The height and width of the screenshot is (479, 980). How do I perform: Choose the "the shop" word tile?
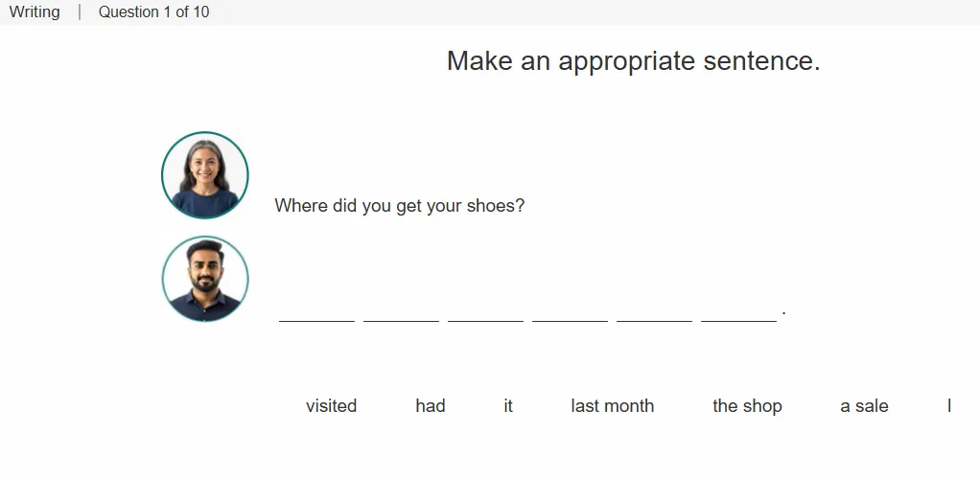[748, 406]
